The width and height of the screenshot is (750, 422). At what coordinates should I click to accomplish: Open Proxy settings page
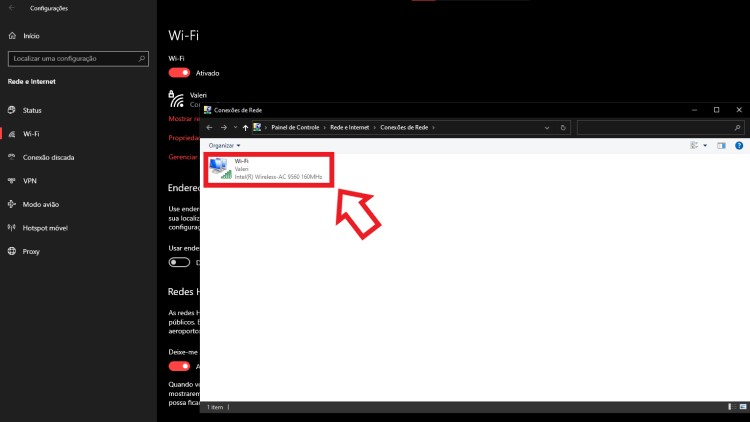(x=31, y=252)
